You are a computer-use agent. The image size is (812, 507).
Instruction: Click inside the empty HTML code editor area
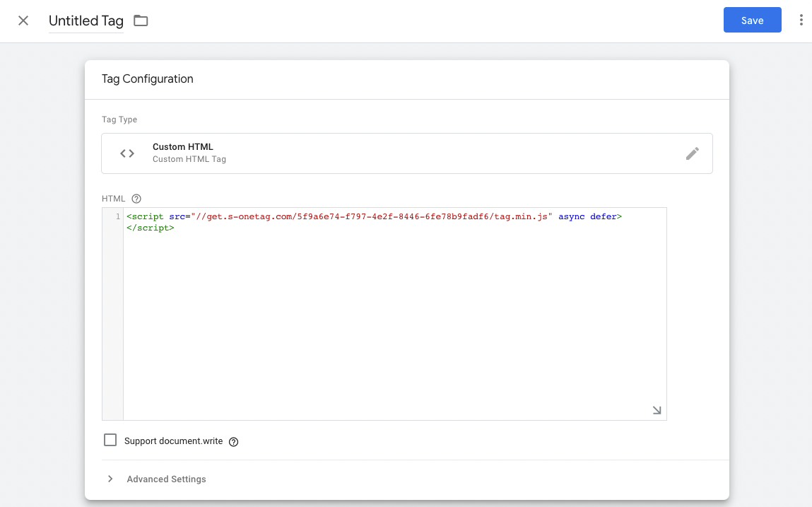[394, 318]
